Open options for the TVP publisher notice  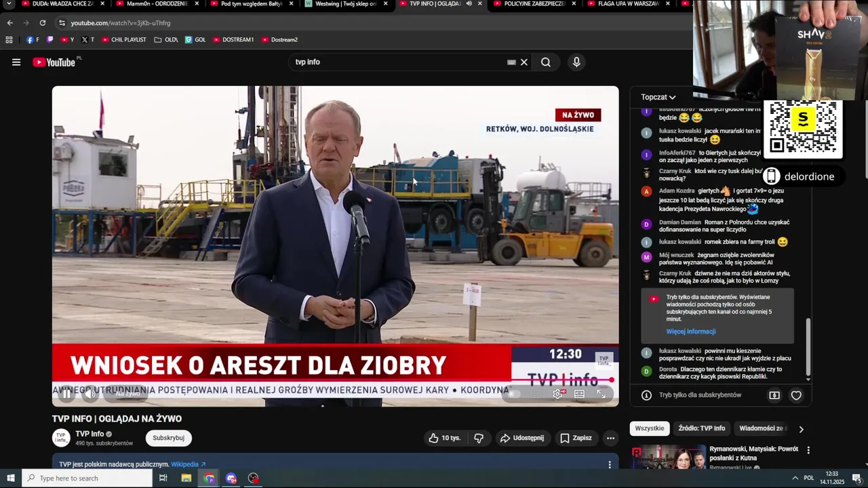pos(610,464)
